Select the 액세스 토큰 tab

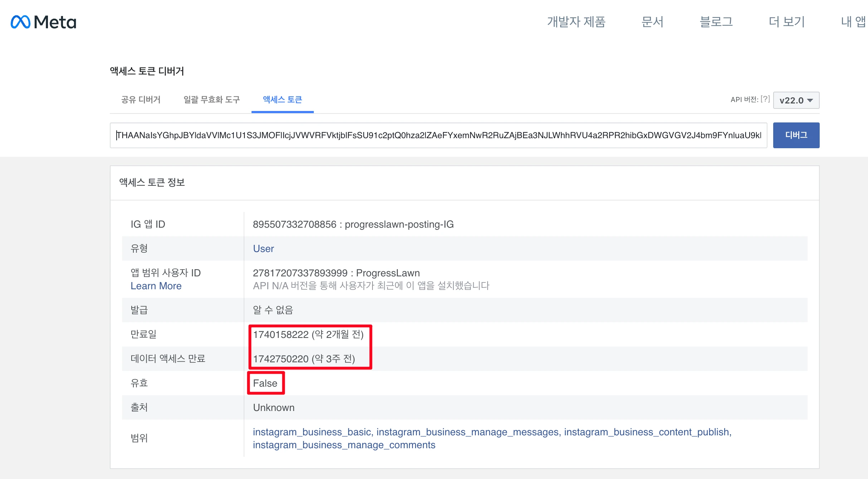(x=282, y=100)
